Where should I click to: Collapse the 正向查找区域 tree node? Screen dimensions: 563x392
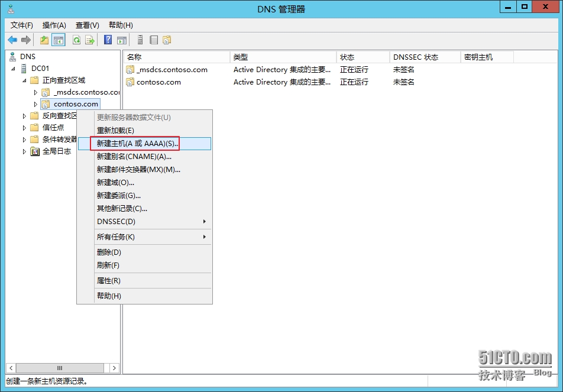click(x=24, y=80)
